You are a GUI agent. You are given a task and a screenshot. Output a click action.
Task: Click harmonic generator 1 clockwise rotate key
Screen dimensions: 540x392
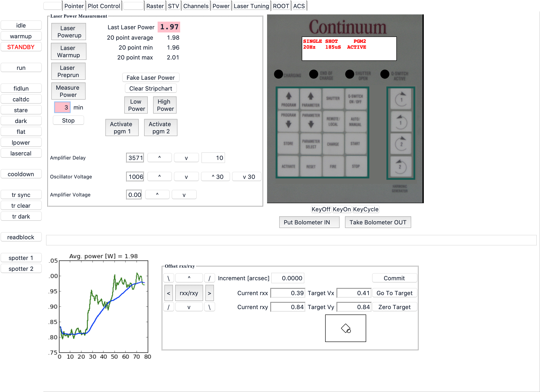(401, 99)
